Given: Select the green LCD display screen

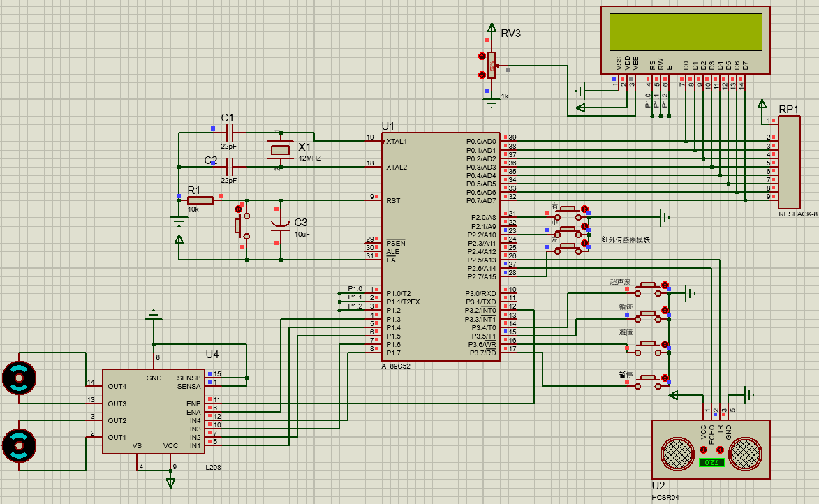Looking at the screenshot, I should click(686, 32).
